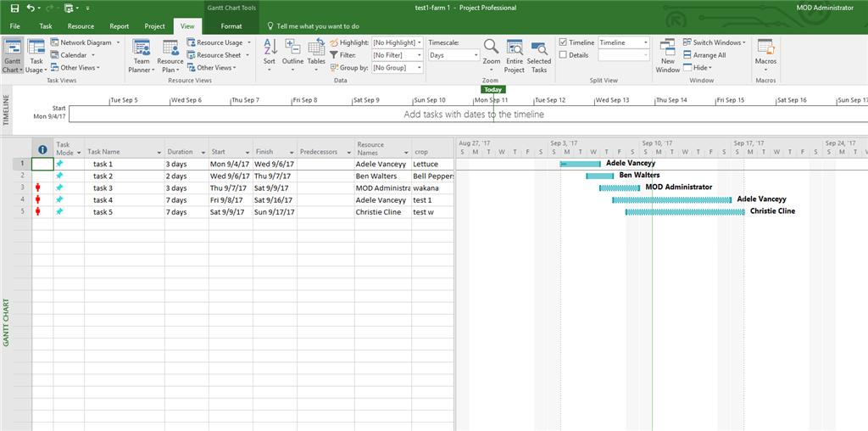The image size is (868, 431).
Task: Click the Resource Names column header
Action: click(382, 148)
